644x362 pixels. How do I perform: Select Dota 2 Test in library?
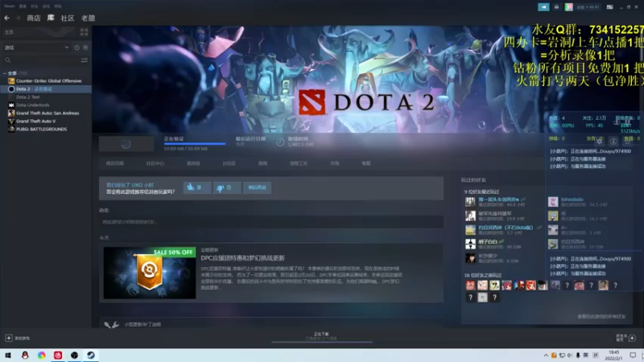(28, 97)
